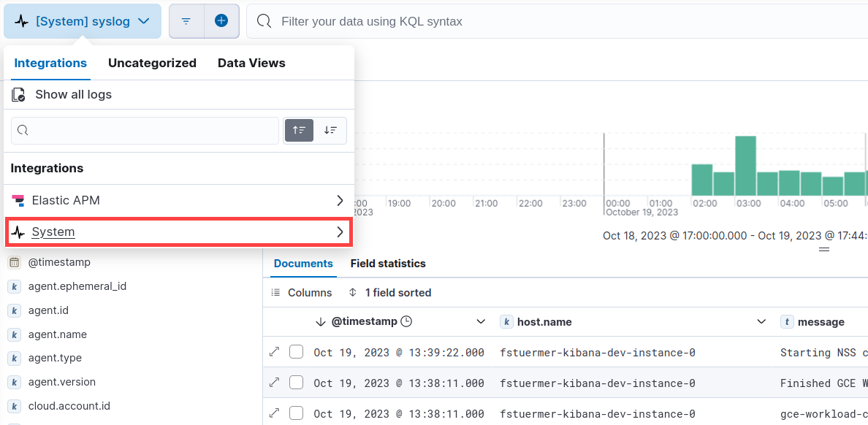Expand the first log row details
The height and width of the screenshot is (425, 868).
275,352
